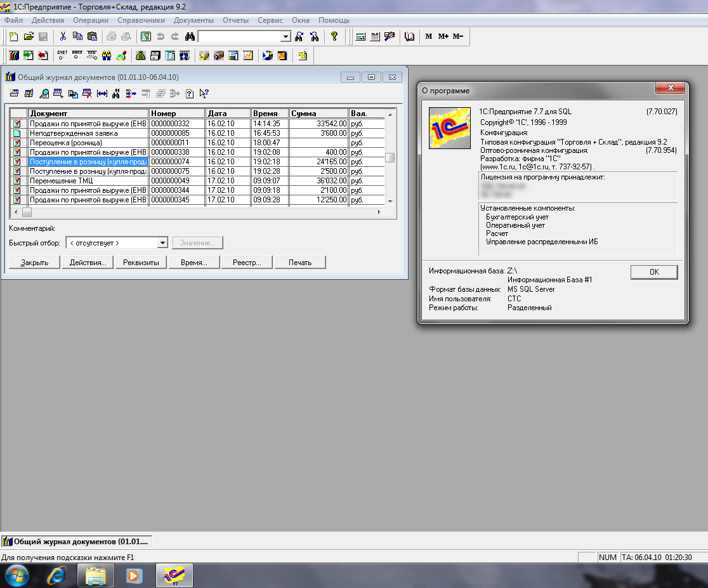Click the money bag icon

click(140, 56)
